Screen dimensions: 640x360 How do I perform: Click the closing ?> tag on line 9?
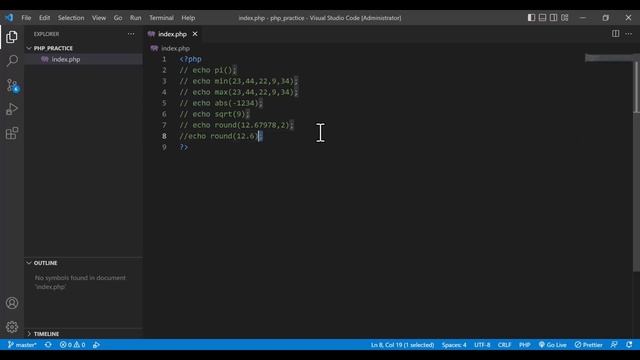point(184,147)
